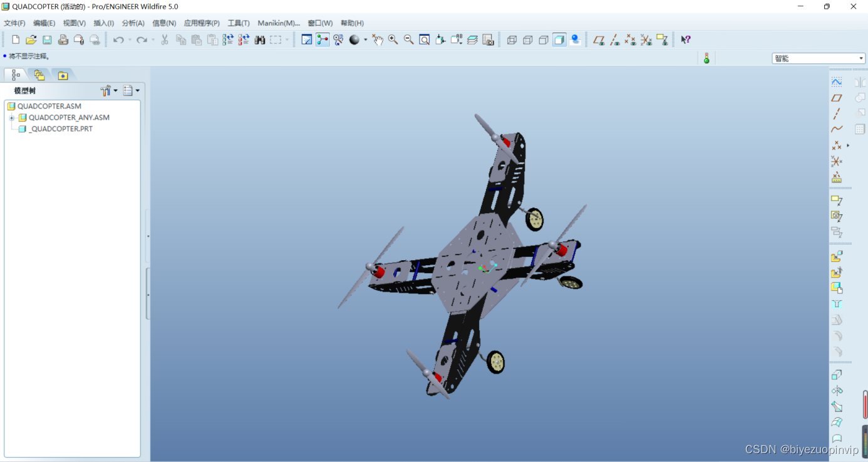Select the Datum Axis tool in right toolbar

(x=837, y=113)
